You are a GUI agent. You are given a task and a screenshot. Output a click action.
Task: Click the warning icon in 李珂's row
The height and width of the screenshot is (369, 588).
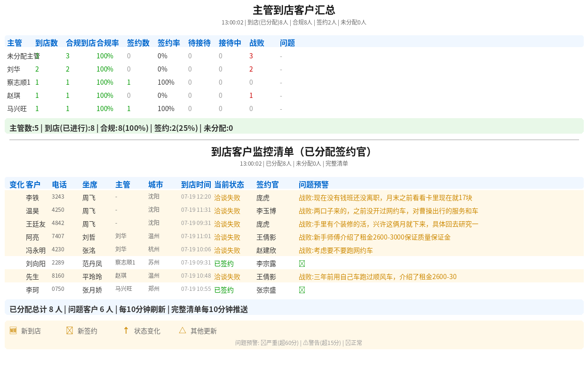pyautogui.click(x=302, y=290)
